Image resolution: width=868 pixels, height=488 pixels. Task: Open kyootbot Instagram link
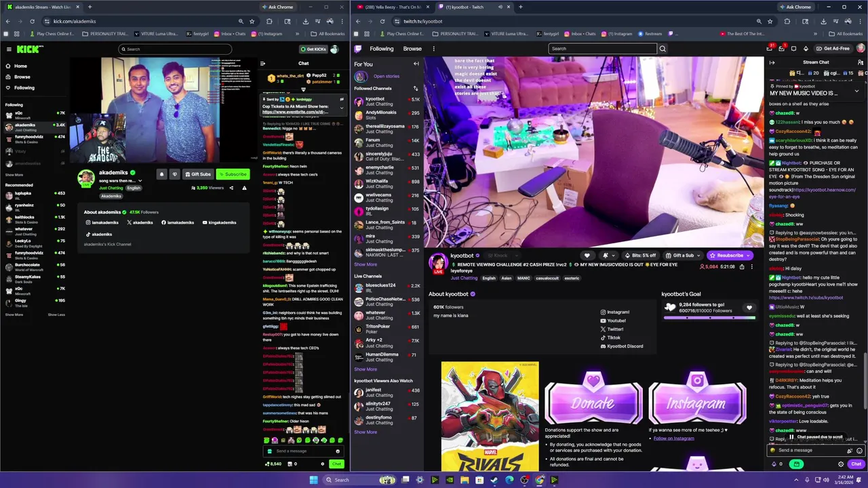tap(615, 312)
